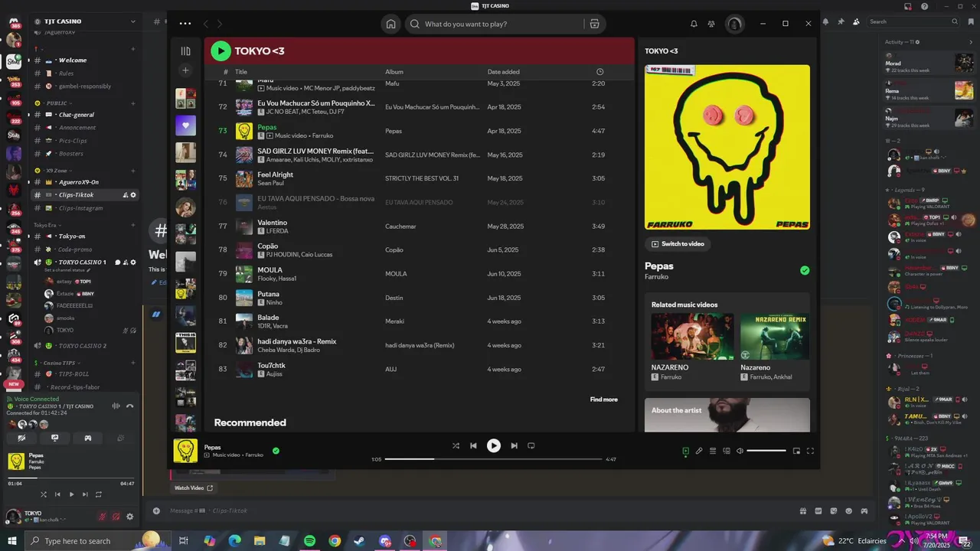Sort by duration clock icon column
Image resolution: width=980 pixels, height=551 pixels.
point(599,72)
